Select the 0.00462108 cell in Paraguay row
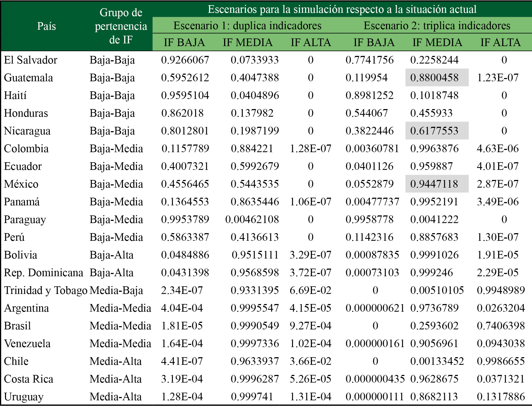532x406 pixels. (x=252, y=219)
